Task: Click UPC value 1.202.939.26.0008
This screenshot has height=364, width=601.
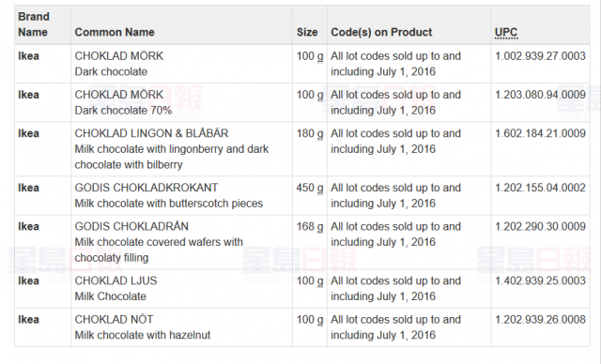Action: click(540, 320)
